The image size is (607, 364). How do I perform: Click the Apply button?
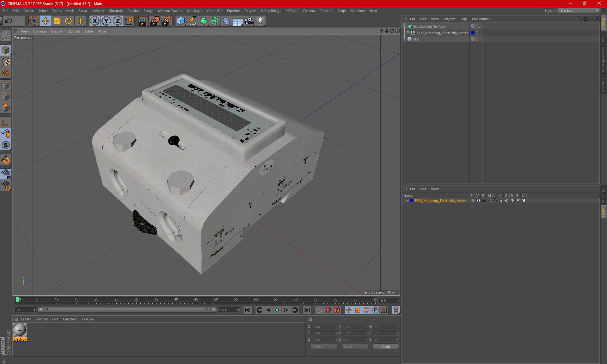coord(385,346)
